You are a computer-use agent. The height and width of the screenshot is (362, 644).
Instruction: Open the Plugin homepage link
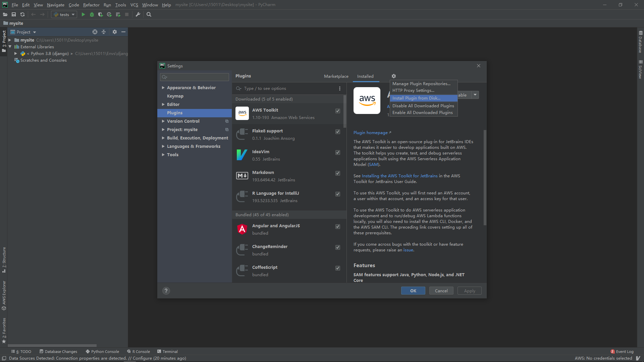click(x=370, y=132)
